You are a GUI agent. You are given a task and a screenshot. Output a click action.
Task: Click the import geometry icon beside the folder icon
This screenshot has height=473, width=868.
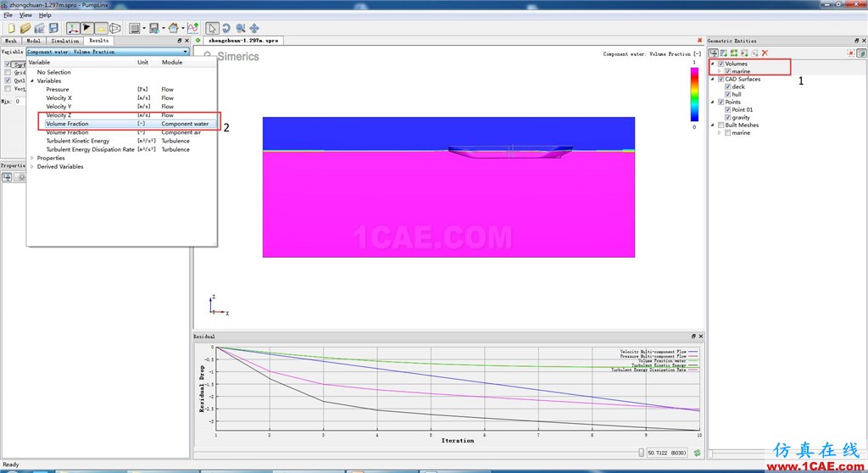(x=39, y=28)
